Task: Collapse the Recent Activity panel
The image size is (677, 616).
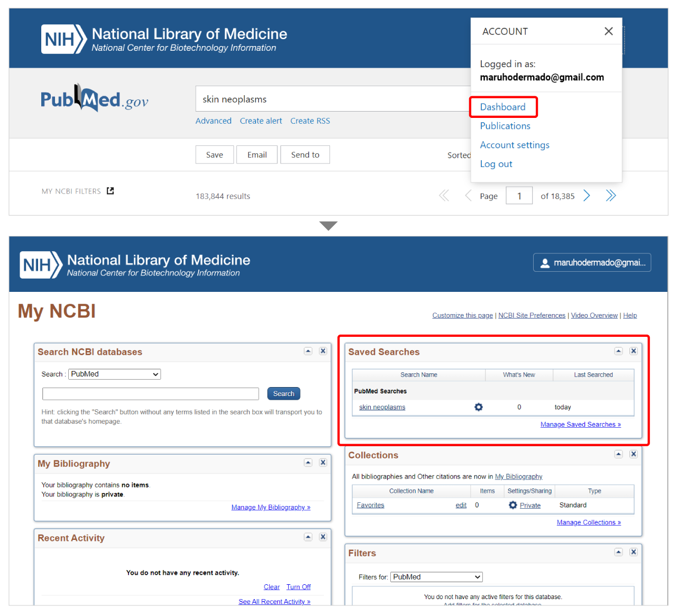Action: coord(308,537)
